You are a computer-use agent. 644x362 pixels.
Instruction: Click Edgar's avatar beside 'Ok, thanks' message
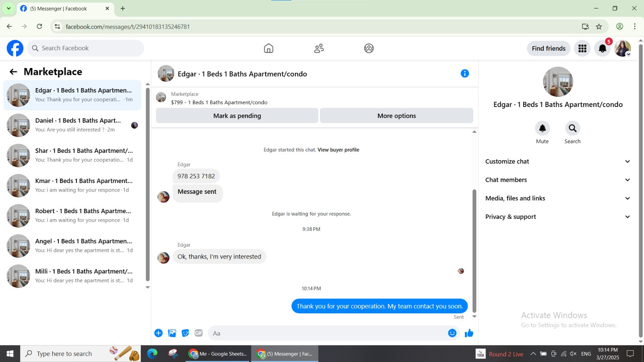[x=163, y=258]
